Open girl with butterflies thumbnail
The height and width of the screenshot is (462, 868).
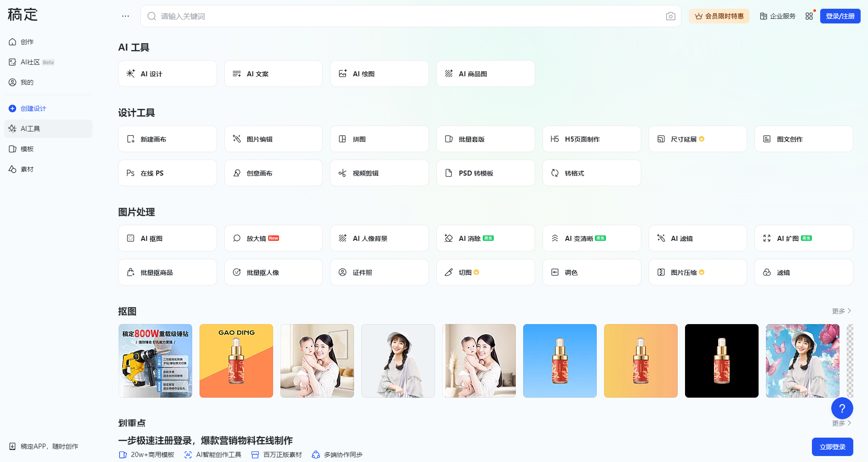(x=803, y=361)
